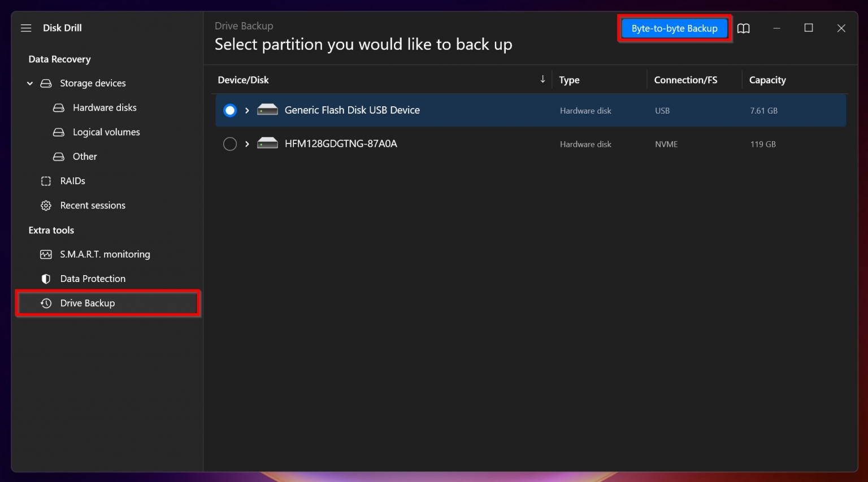Collapse the Storage devices section
Screen dimensions: 868x482
[x=29, y=83]
